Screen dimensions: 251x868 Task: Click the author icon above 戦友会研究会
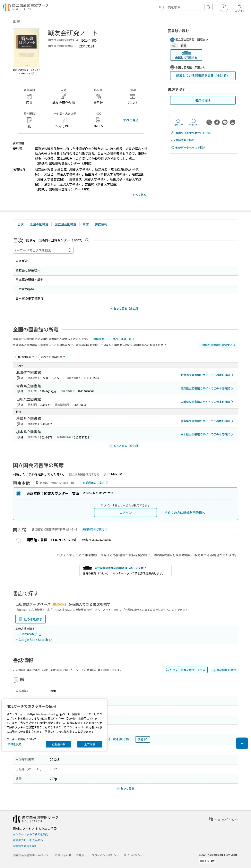63,96
